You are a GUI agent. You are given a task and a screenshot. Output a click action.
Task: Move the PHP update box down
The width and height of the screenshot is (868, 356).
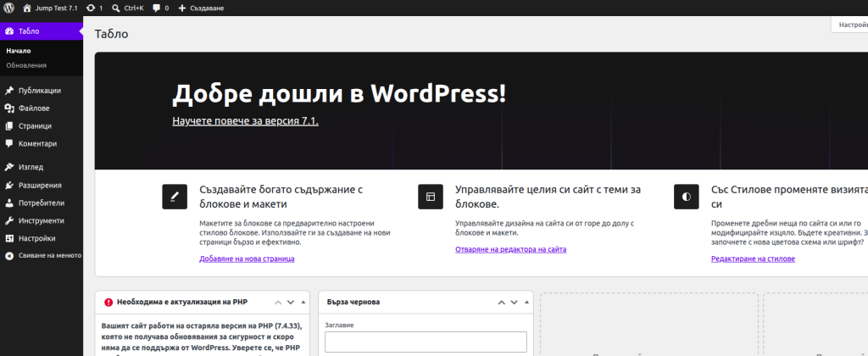click(291, 303)
